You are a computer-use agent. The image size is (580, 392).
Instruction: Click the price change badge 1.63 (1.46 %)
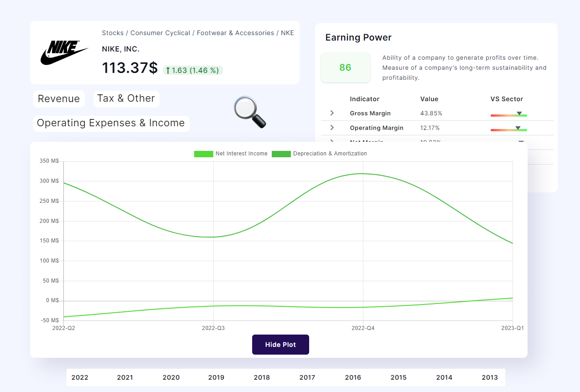point(193,70)
